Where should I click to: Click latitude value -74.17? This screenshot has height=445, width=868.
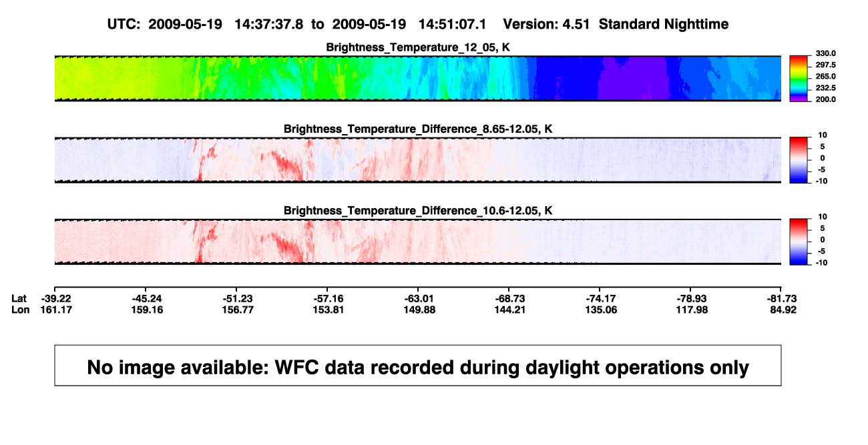[600, 298]
